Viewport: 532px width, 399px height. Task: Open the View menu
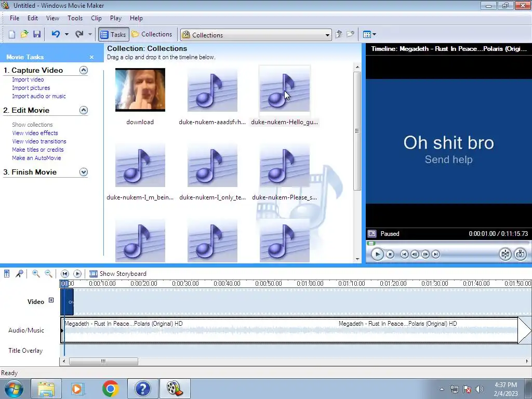(x=52, y=18)
